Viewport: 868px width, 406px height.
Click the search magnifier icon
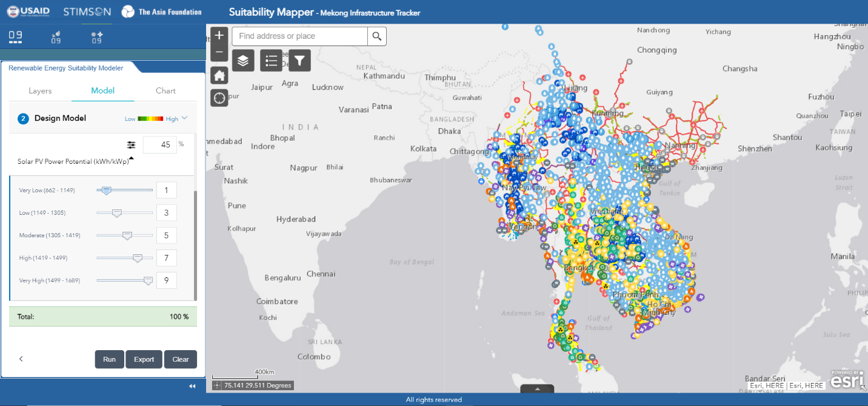pos(377,36)
